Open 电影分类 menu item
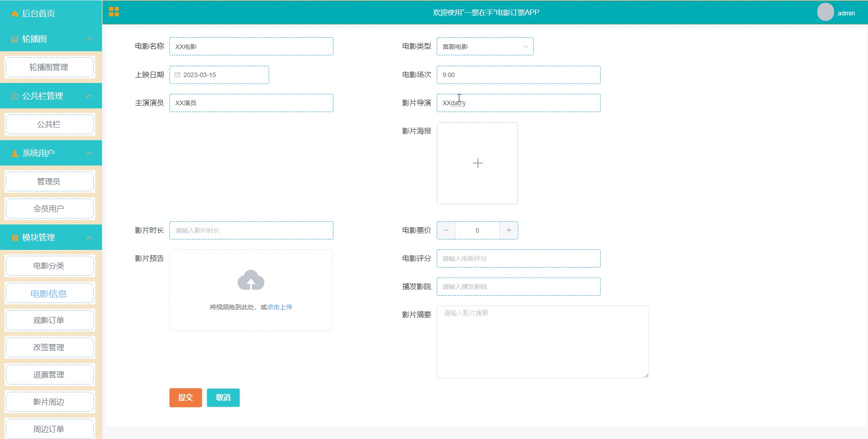This screenshot has height=439, width=868. click(49, 266)
